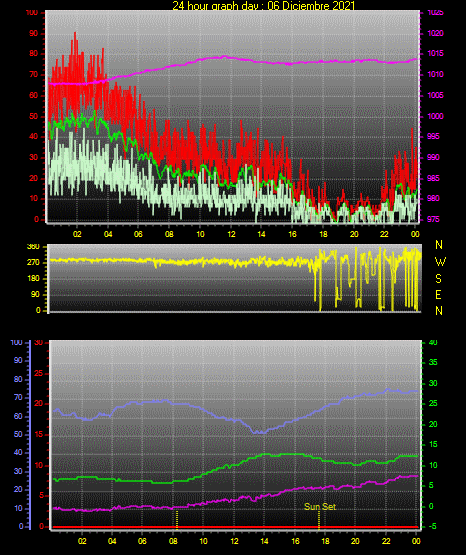Click the 1015 pressure axis value

tap(435, 53)
